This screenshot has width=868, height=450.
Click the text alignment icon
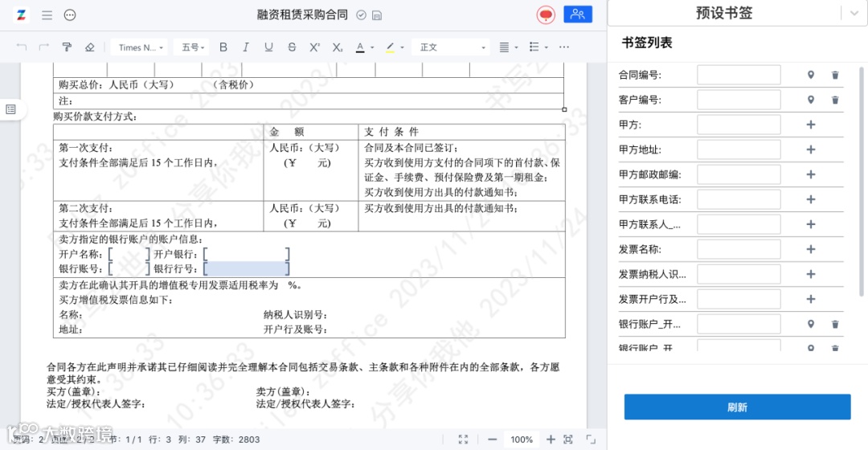click(504, 47)
